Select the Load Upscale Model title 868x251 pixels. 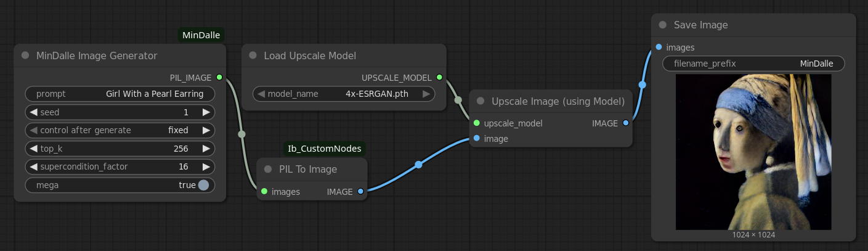310,56
